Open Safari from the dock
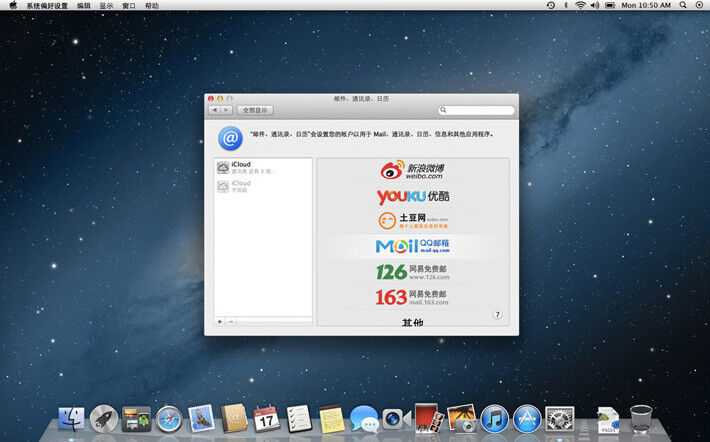 [168, 419]
